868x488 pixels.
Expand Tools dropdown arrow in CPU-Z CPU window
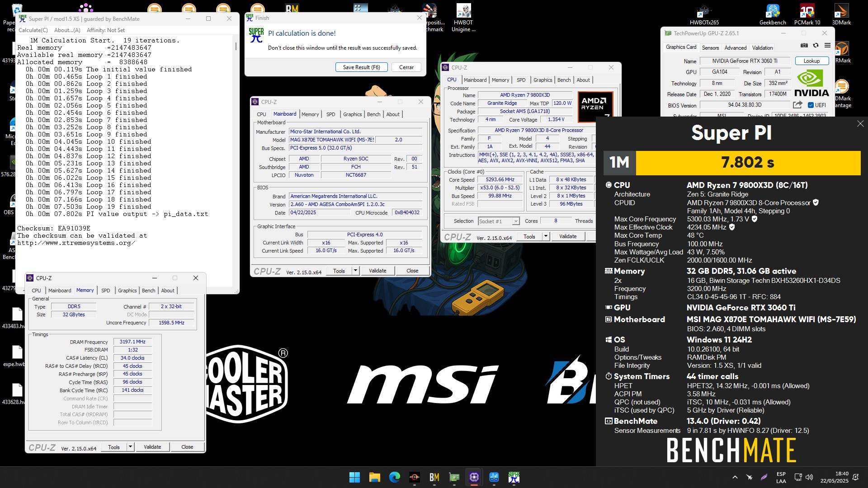[x=546, y=236]
